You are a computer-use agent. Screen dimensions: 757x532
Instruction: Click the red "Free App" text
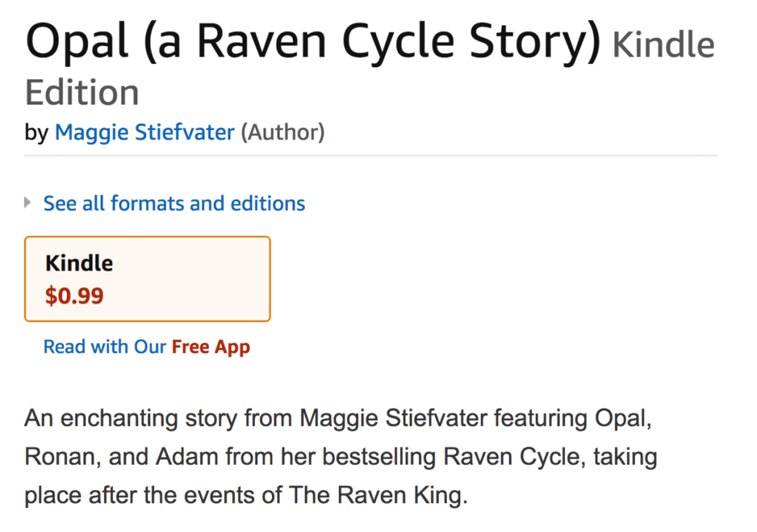pos(211,347)
